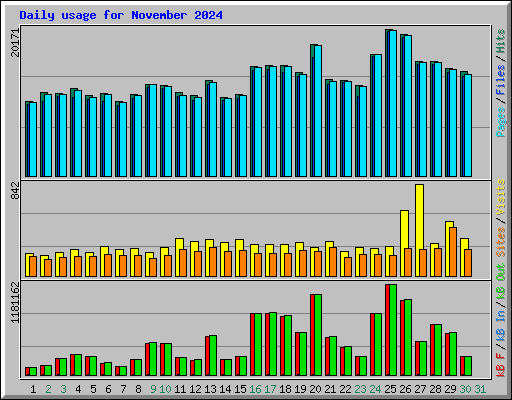
Task: Click the 842 visits axis value
Action: [x=15, y=190]
